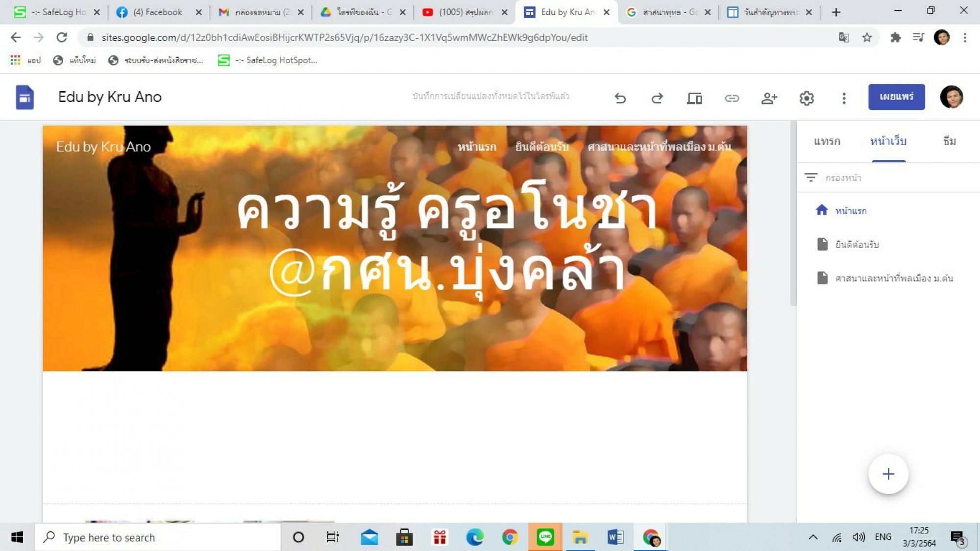Open the Google account avatar in Sites
Image resolution: width=980 pixels, height=551 pixels.
pyautogui.click(x=952, y=97)
